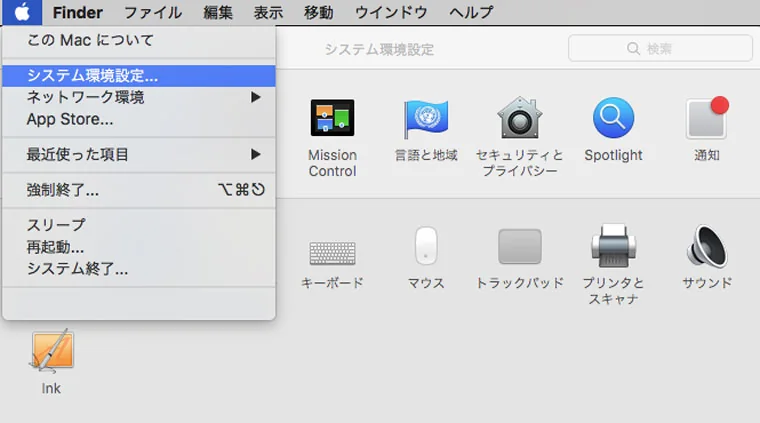The image size is (760, 423).
Task: Open プリンタとスキャナ preference pane
Action: coord(613,265)
